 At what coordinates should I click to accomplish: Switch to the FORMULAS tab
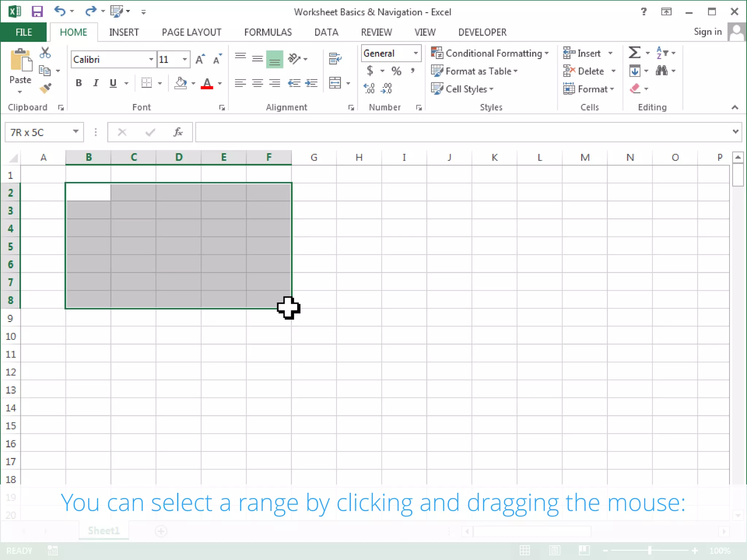pos(268,32)
